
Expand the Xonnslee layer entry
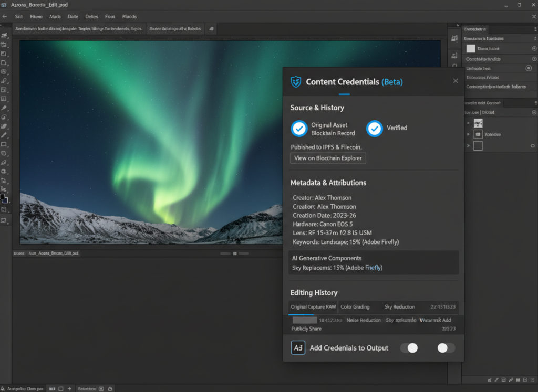point(468,134)
